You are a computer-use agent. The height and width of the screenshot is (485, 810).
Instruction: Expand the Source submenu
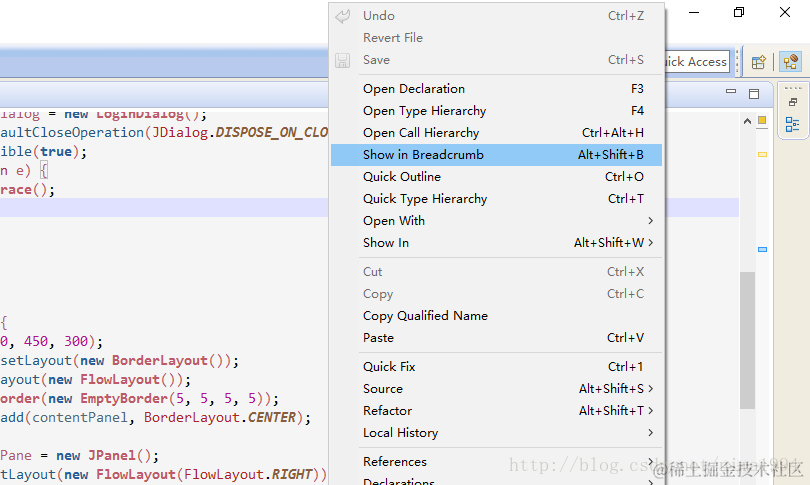tap(496, 389)
